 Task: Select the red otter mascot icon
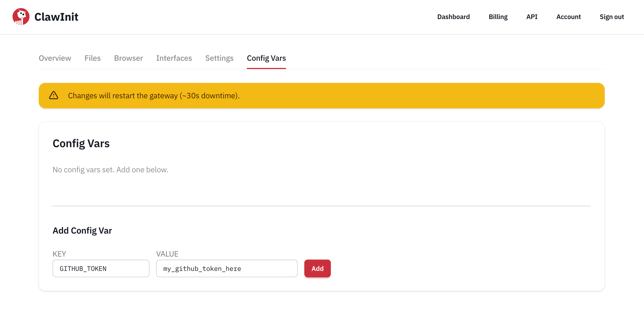(x=21, y=16)
